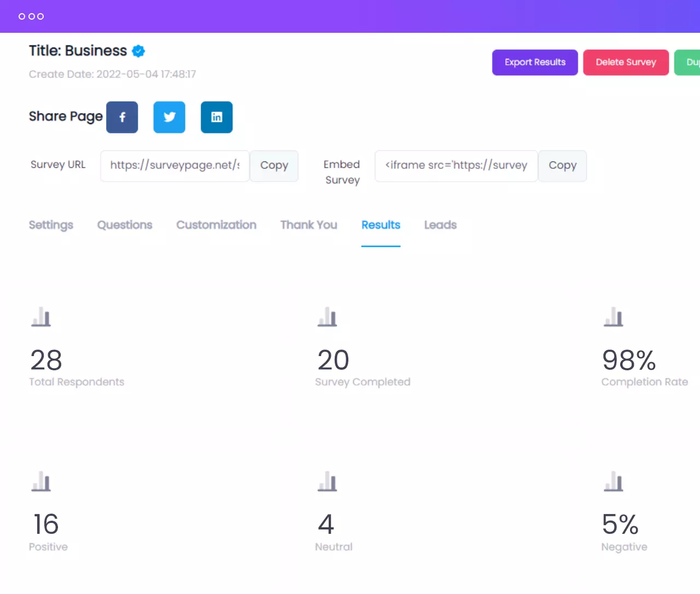Share page on LinkedIn

pos(217,117)
